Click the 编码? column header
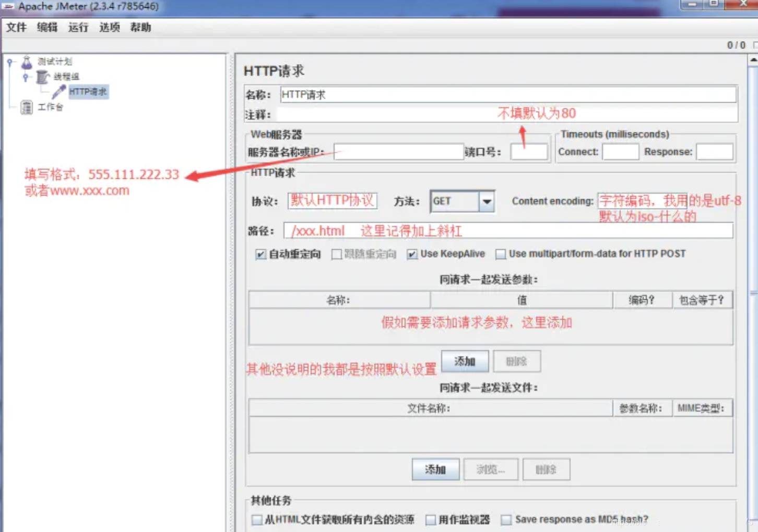Image resolution: width=758 pixels, height=532 pixels. tap(642, 300)
